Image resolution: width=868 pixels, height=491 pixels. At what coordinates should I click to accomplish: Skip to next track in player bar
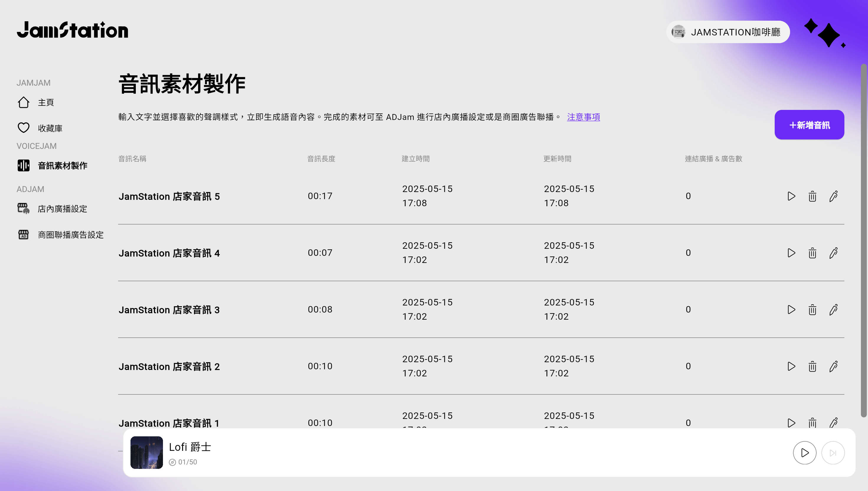[x=833, y=453]
